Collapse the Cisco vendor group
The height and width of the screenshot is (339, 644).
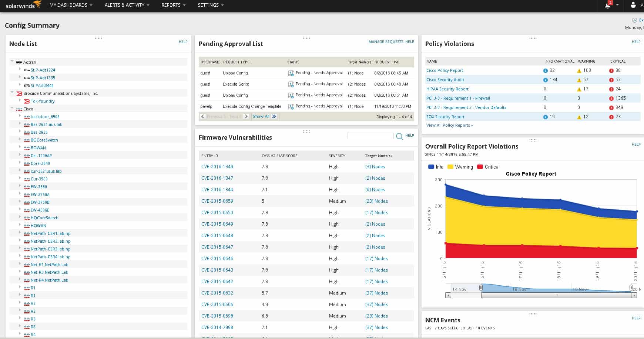(12, 108)
